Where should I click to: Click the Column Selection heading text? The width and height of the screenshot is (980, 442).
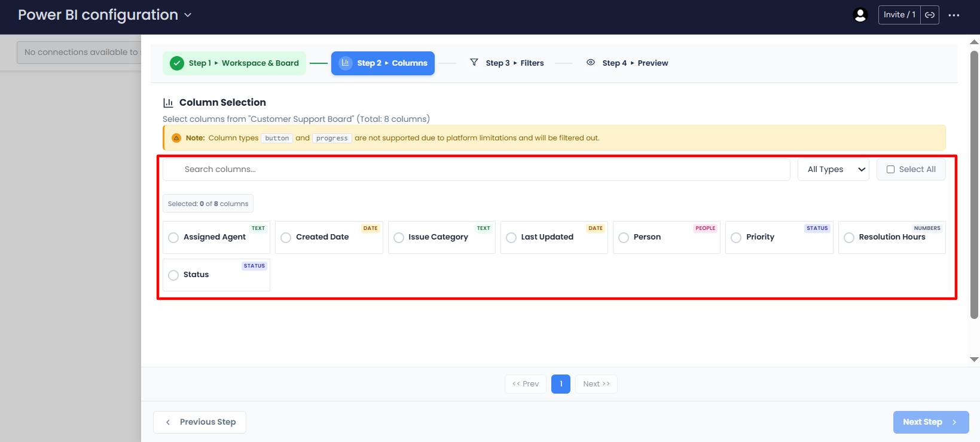pos(222,103)
